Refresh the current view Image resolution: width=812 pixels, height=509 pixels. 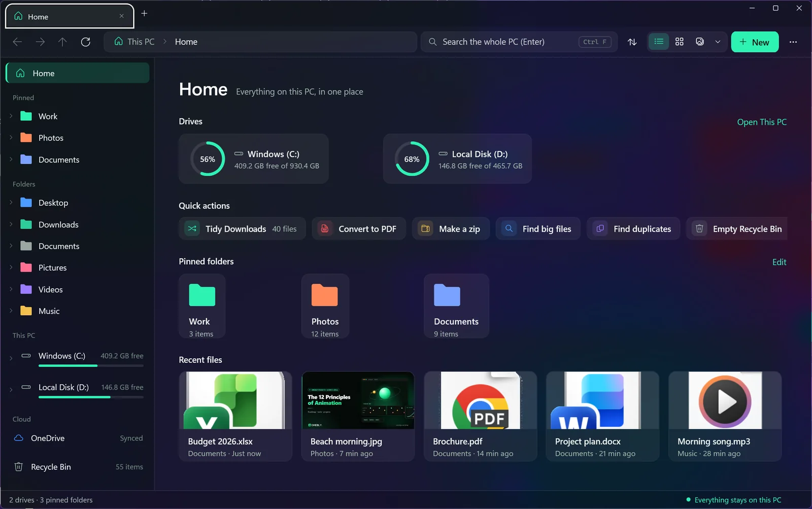pos(86,42)
